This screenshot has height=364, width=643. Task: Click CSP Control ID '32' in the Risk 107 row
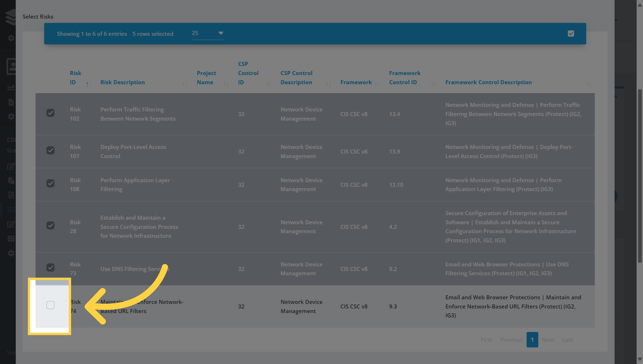(241, 152)
